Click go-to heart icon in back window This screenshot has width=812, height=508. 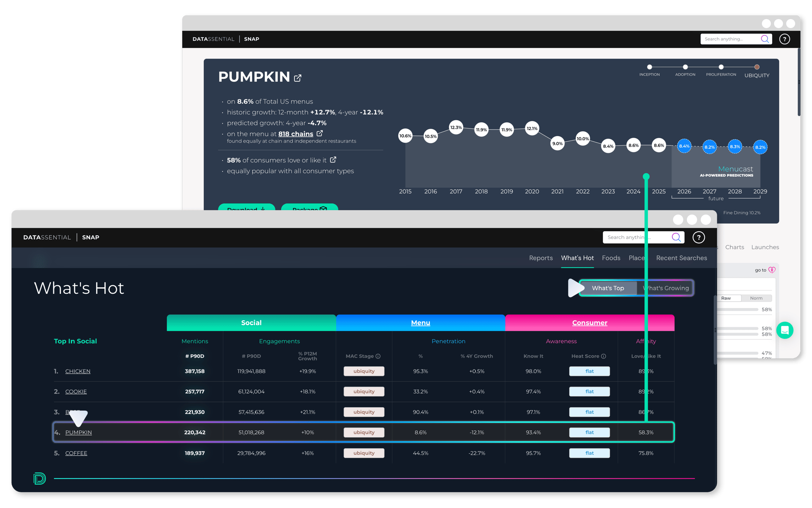tap(772, 270)
